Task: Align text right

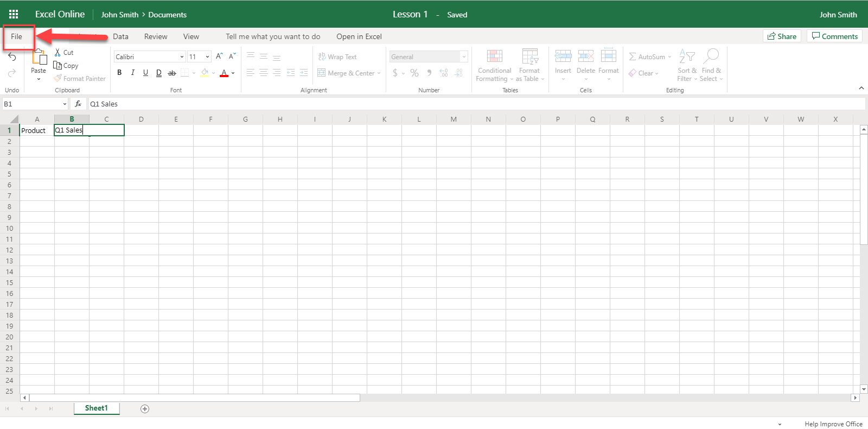Action: point(277,73)
